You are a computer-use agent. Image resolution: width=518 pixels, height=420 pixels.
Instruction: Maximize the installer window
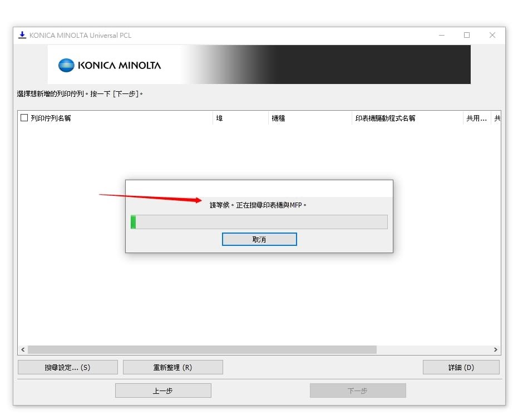pyautogui.click(x=467, y=35)
